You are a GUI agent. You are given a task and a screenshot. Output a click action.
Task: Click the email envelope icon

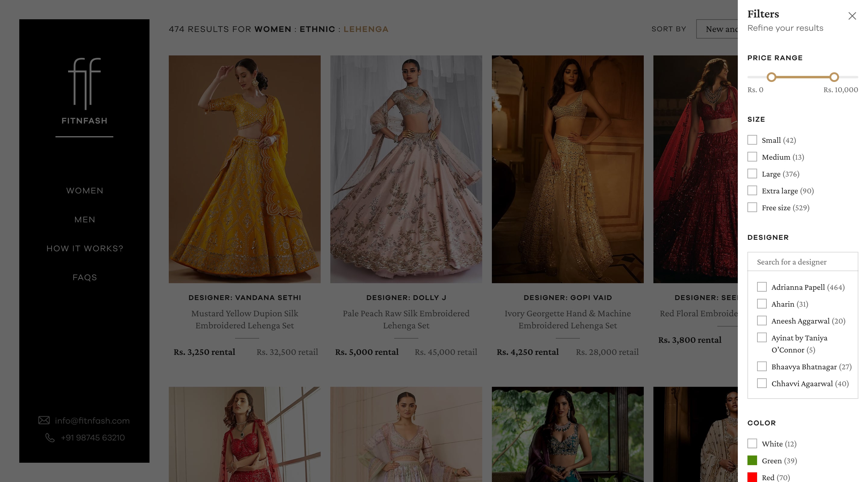click(x=44, y=420)
